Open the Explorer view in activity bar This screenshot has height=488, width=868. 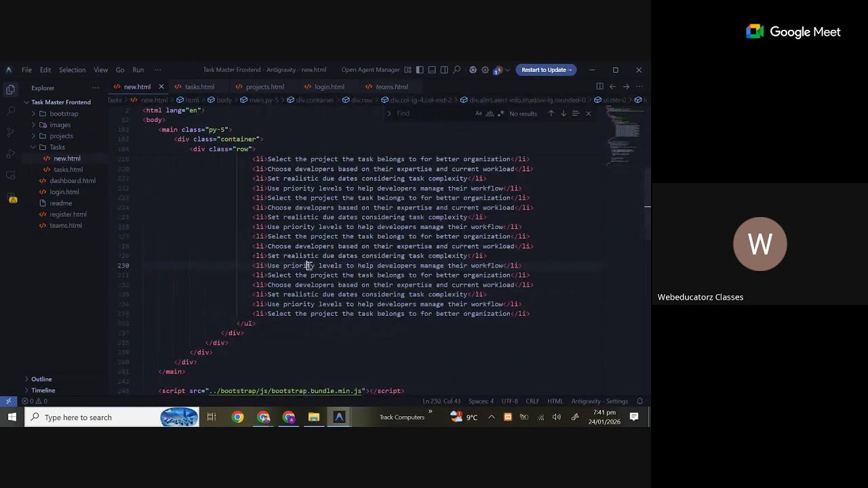tap(11, 89)
